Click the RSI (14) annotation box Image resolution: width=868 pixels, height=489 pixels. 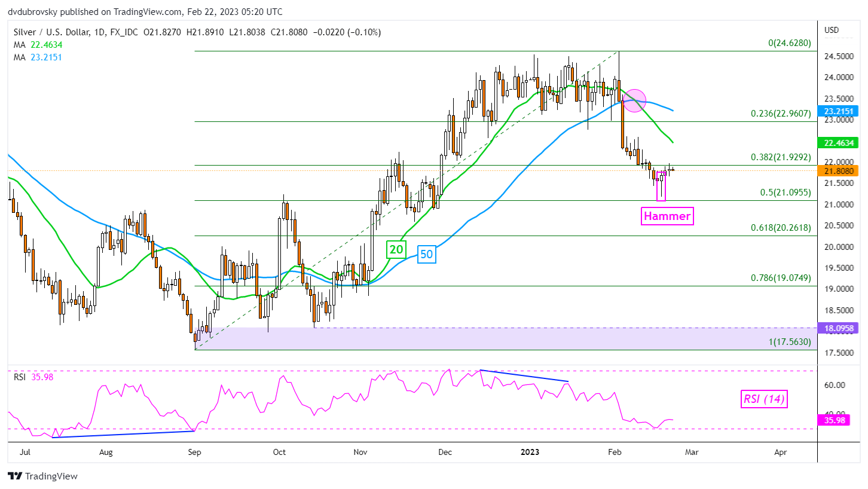pos(764,399)
